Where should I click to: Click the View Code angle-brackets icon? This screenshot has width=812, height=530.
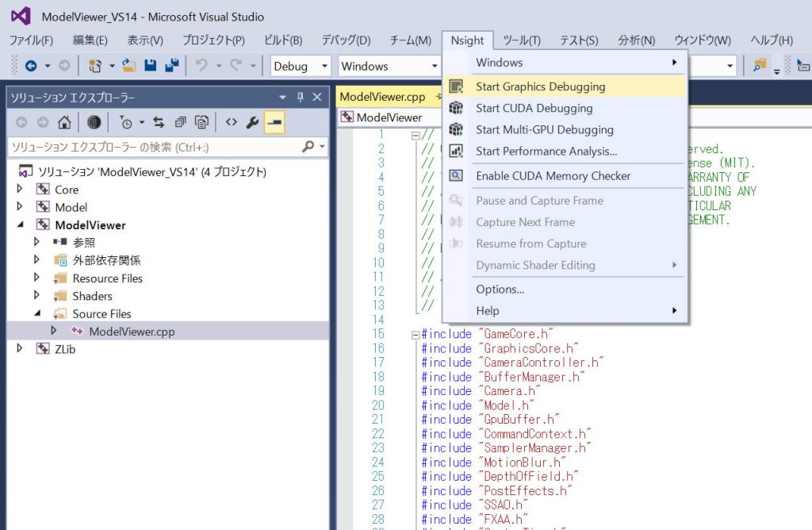pyautogui.click(x=232, y=122)
